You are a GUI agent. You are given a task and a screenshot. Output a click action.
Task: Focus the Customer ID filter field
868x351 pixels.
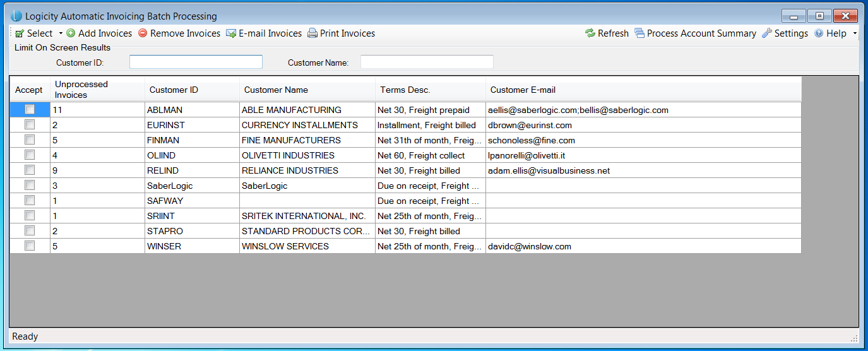[196, 62]
